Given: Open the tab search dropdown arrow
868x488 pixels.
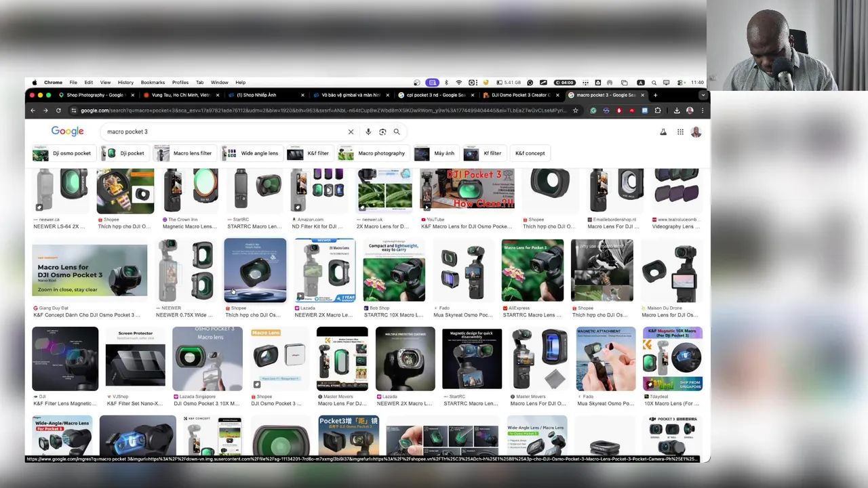Looking at the screenshot, I should pyautogui.click(x=703, y=95).
